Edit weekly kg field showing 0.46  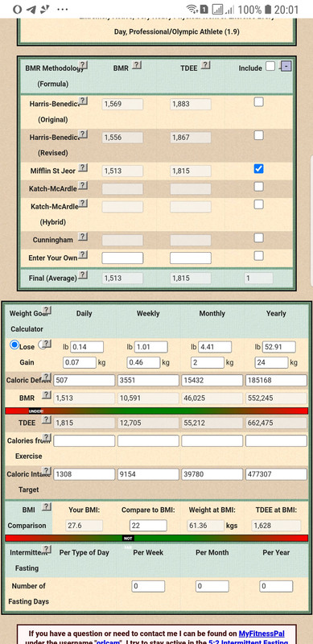(143, 363)
